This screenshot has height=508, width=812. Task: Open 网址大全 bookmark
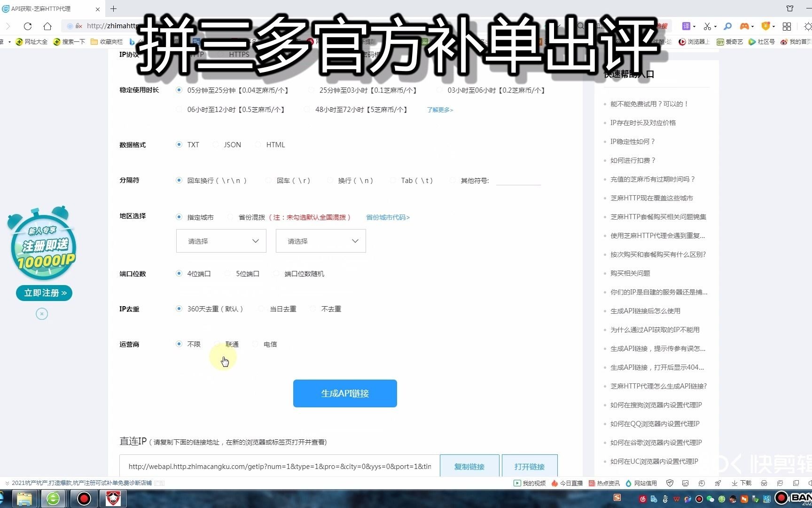point(31,42)
